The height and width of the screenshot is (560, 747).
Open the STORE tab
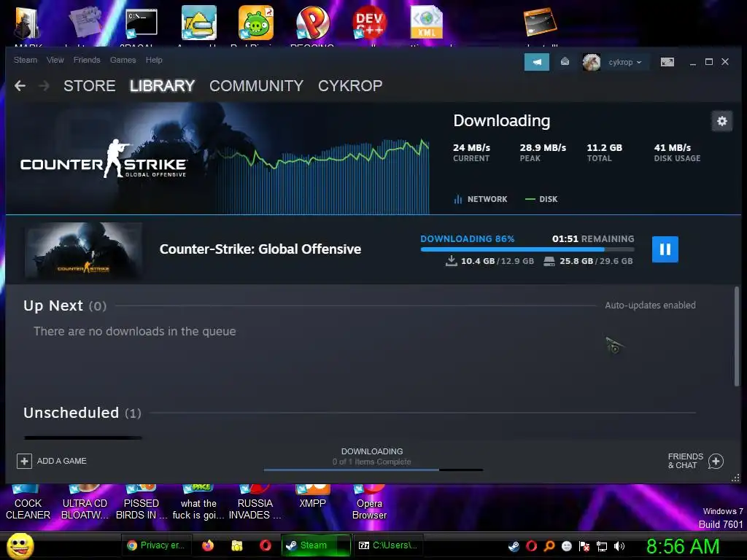pyautogui.click(x=90, y=86)
